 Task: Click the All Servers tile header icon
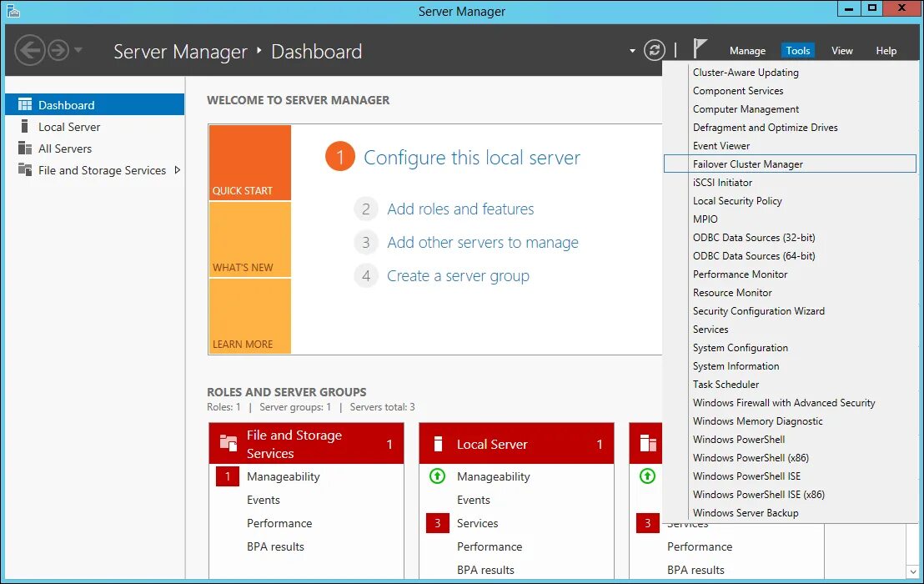point(648,443)
